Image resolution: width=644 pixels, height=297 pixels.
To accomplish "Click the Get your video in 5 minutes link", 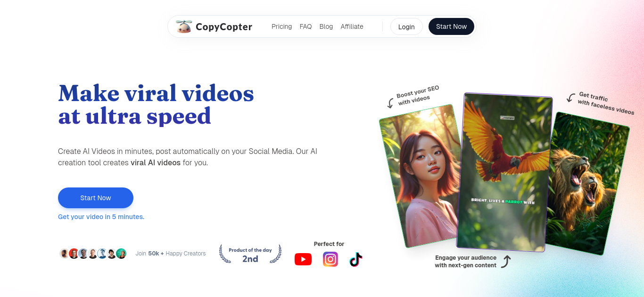I will (x=101, y=217).
